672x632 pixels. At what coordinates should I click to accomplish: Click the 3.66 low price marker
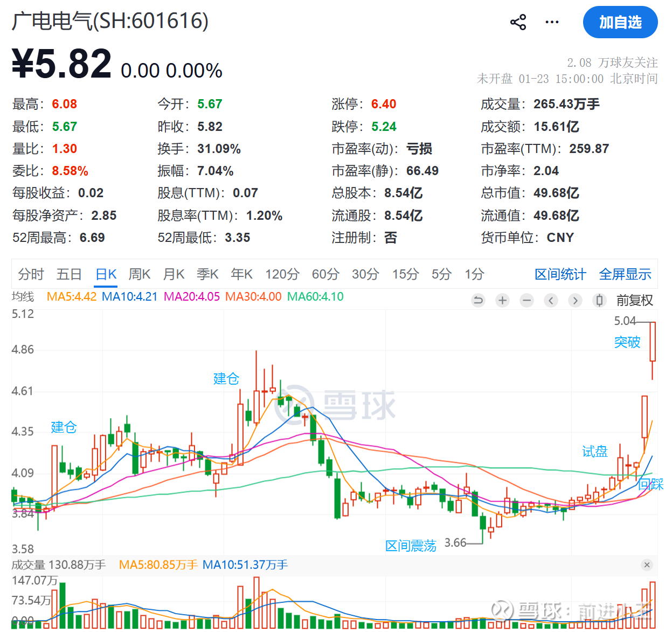(x=455, y=543)
